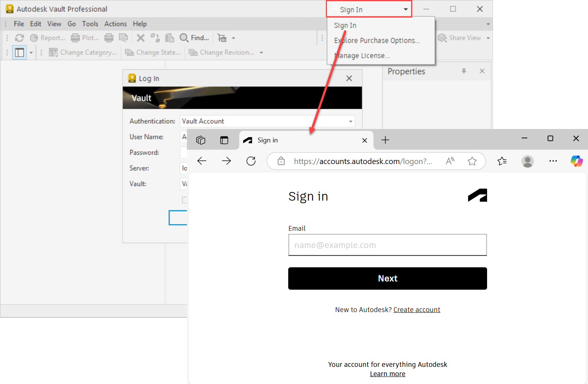Screen dimensions: 588x384
Task: Open browser workspaces icon
Action: coord(201,140)
